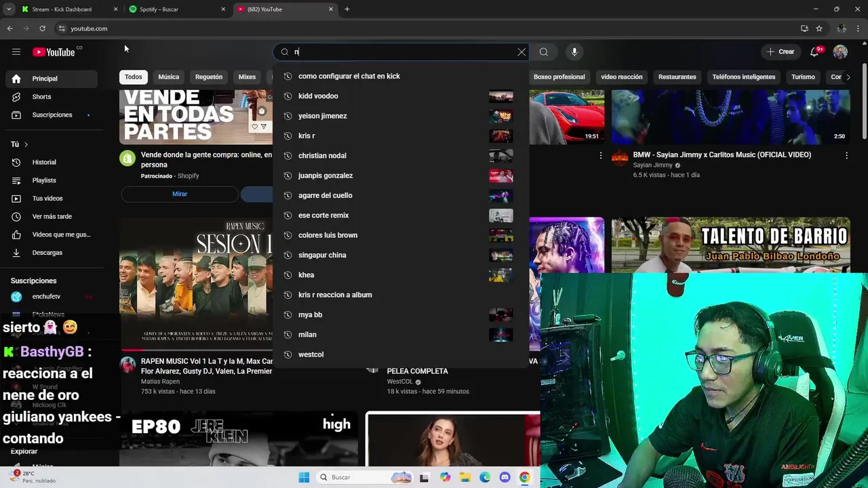This screenshot has height=488, width=868.
Task: Choose suggestion 'kris r'
Action: [401, 136]
